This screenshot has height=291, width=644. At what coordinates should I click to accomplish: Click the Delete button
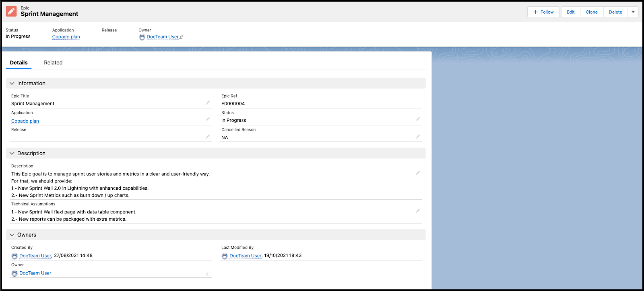click(615, 12)
